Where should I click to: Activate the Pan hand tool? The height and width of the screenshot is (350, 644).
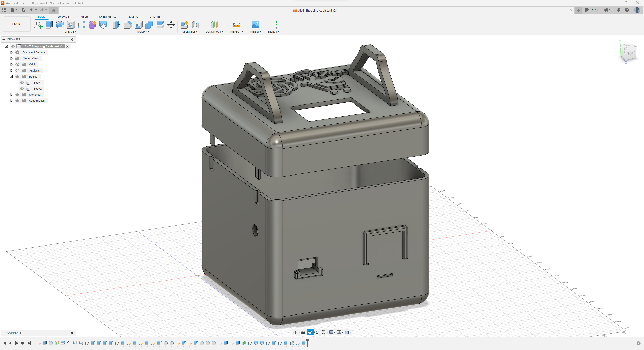tap(310, 332)
